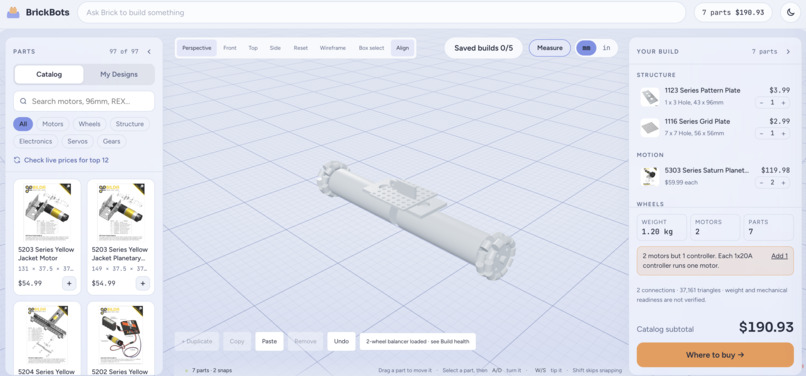
Task: Reset the camera view
Action: 301,48
